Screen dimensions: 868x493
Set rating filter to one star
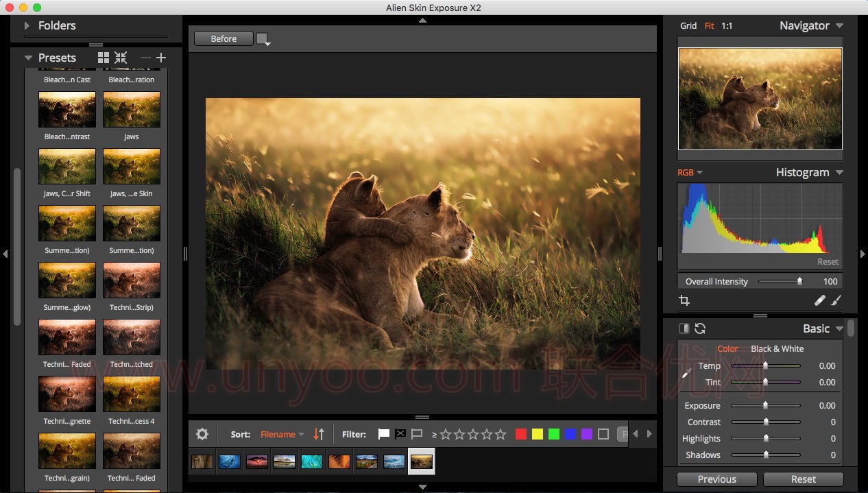tap(446, 434)
